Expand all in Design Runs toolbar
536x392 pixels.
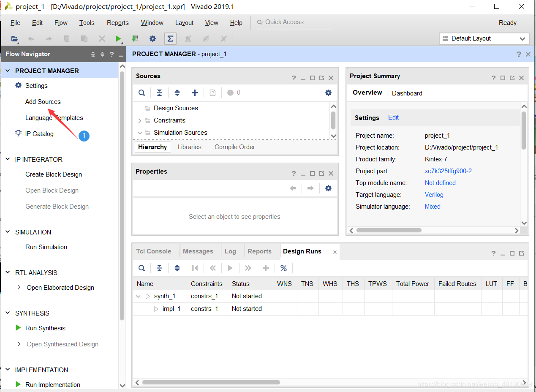[x=177, y=268]
